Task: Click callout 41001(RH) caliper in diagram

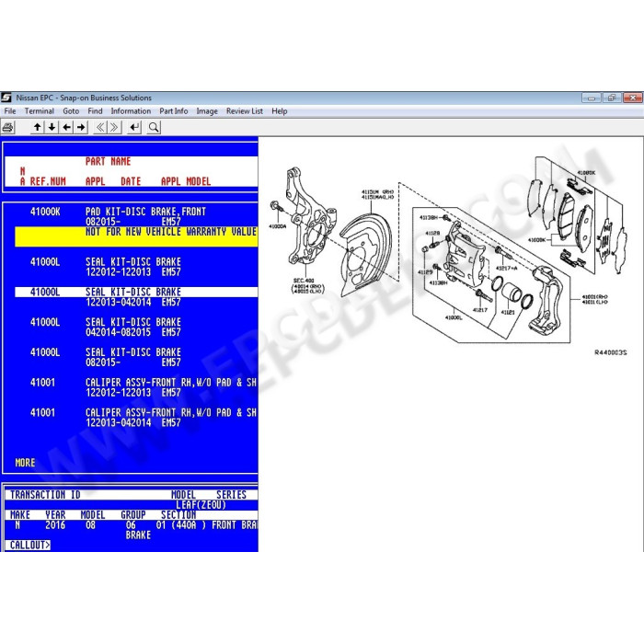Action: [594, 296]
